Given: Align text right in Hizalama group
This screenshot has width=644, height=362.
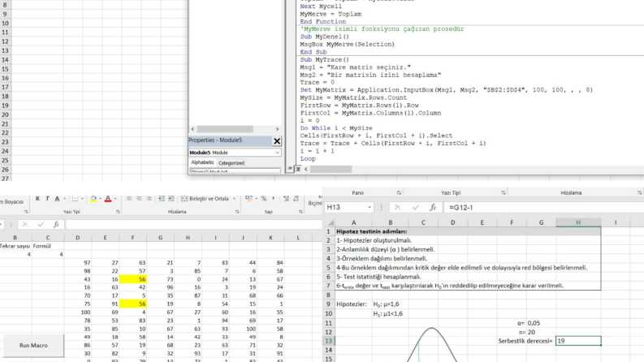Looking at the screenshot, I should [x=149, y=199].
